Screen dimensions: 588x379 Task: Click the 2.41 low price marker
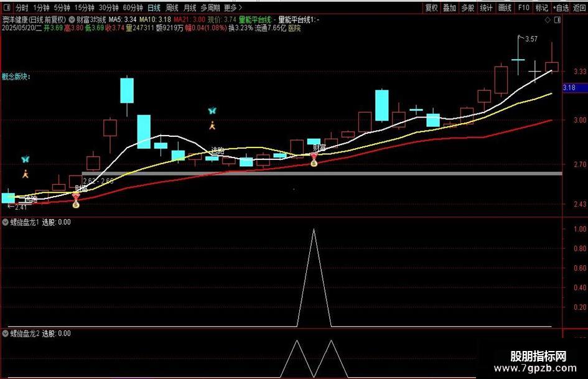point(17,207)
